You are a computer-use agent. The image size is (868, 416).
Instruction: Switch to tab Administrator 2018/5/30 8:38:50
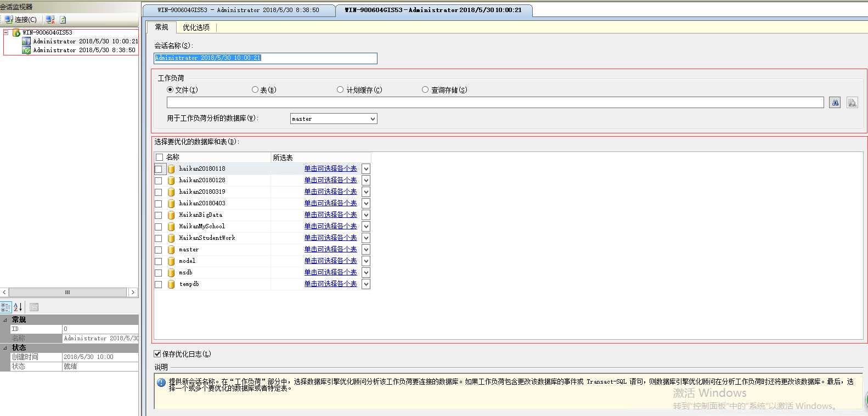coord(238,10)
